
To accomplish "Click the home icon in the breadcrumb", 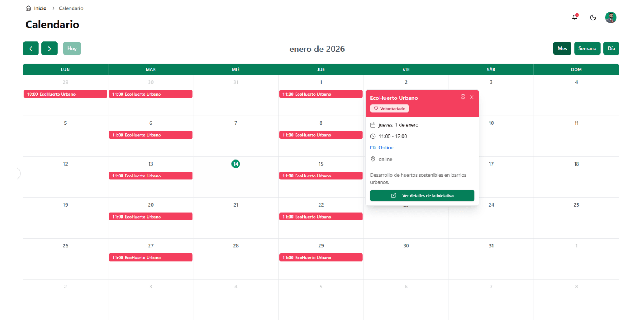I will click(28, 8).
